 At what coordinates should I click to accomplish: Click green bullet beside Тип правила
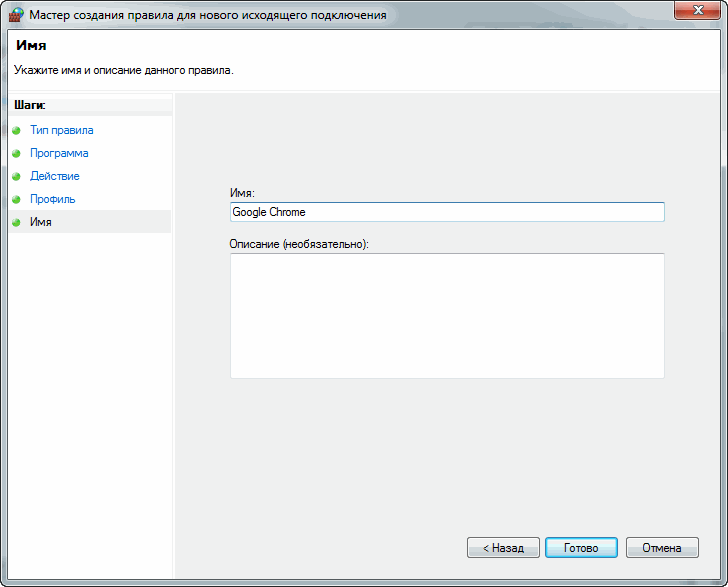click(16, 130)
